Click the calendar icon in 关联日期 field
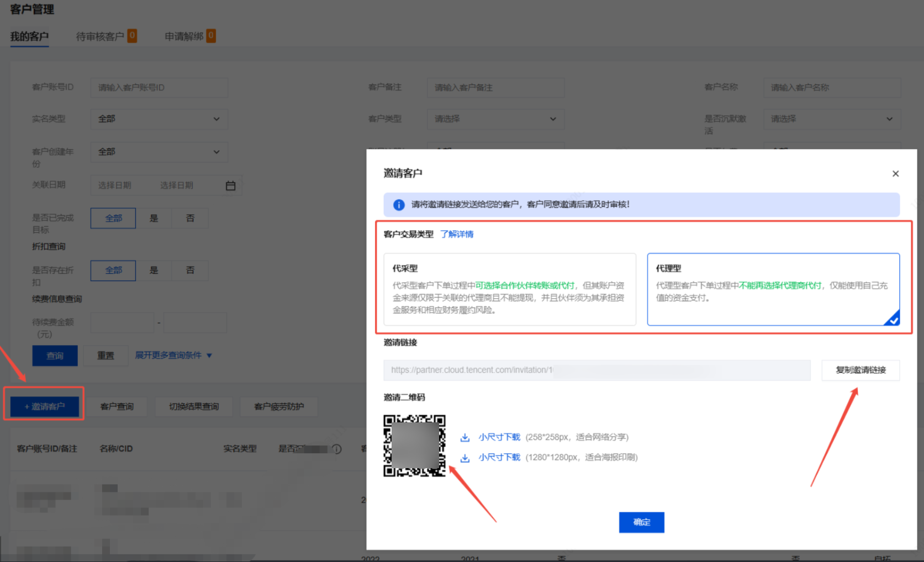The image size is (924, 562). pos(230,186)
